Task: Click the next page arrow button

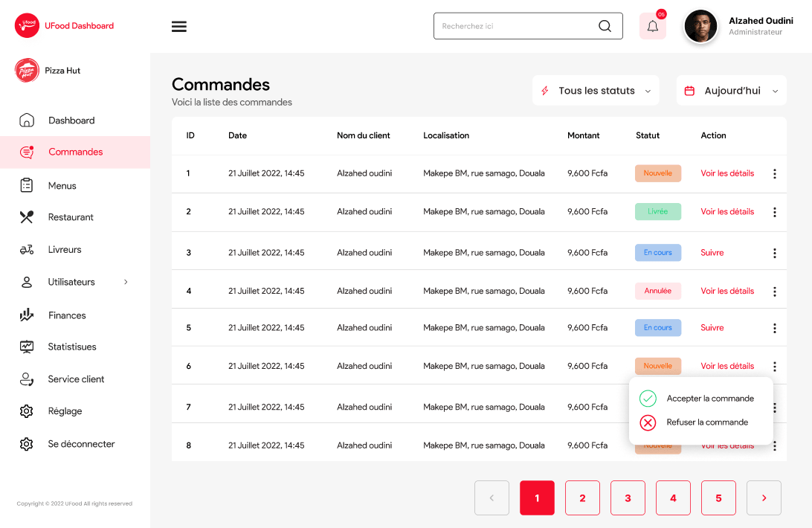Action: point(764,498)
